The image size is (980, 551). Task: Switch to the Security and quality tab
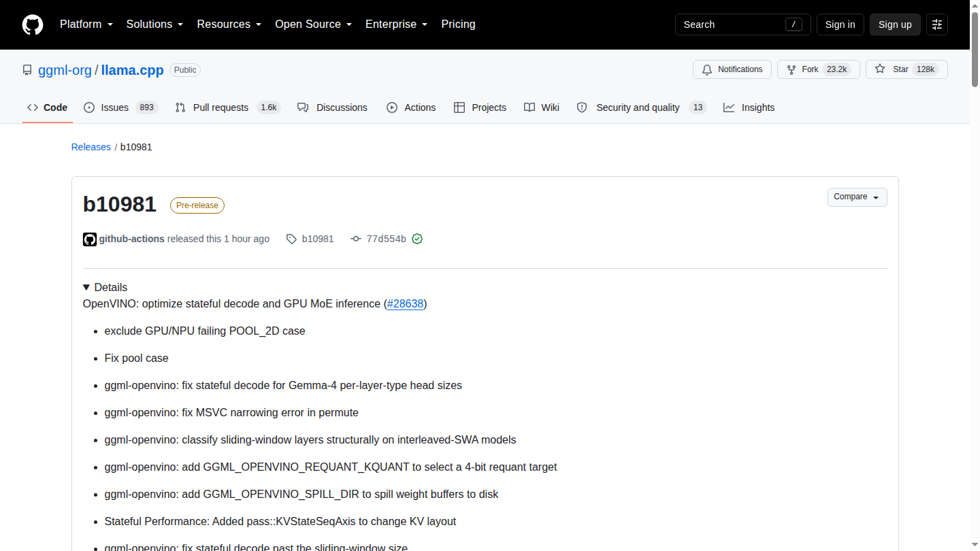[x=642, y=107]
